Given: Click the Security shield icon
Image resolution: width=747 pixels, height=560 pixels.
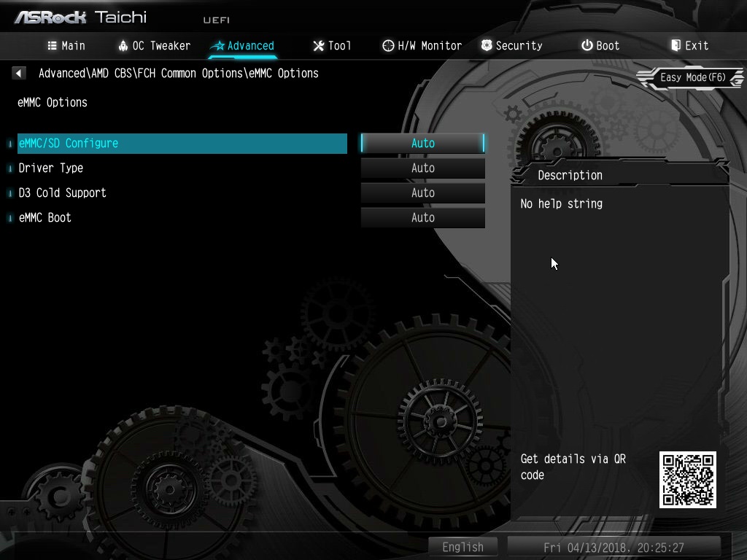Looking at the screenshot, I should pyautogui.click(x=487, y=46).
